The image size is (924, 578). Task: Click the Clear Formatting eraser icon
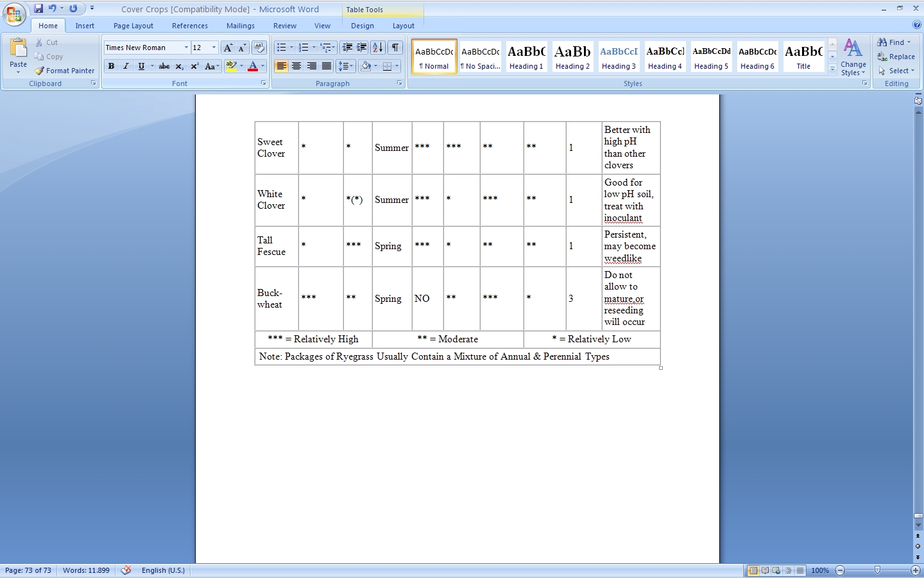pyautogui.click(x=259, y=48)
